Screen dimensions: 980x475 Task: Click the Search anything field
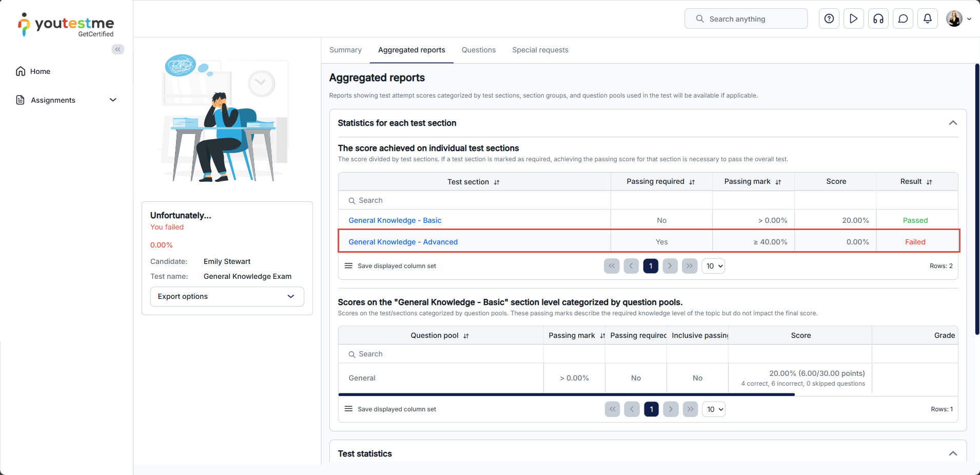pyautogui.click(x=746, y=19)
